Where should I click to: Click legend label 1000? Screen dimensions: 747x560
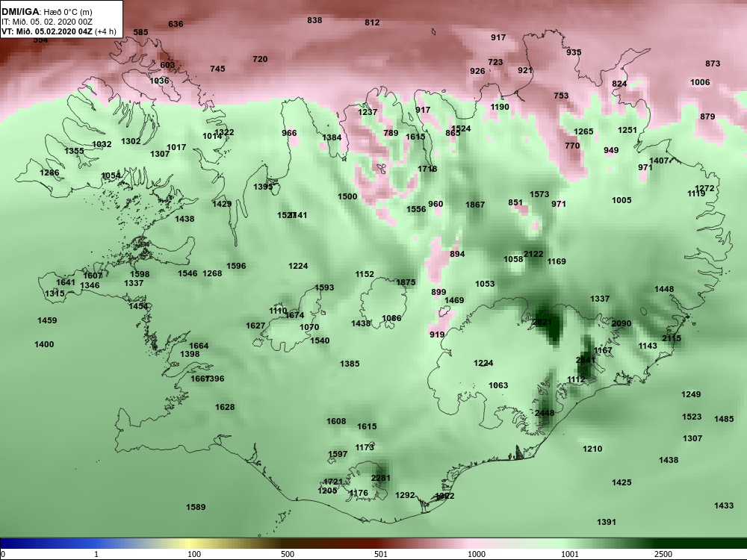[477, 554]
